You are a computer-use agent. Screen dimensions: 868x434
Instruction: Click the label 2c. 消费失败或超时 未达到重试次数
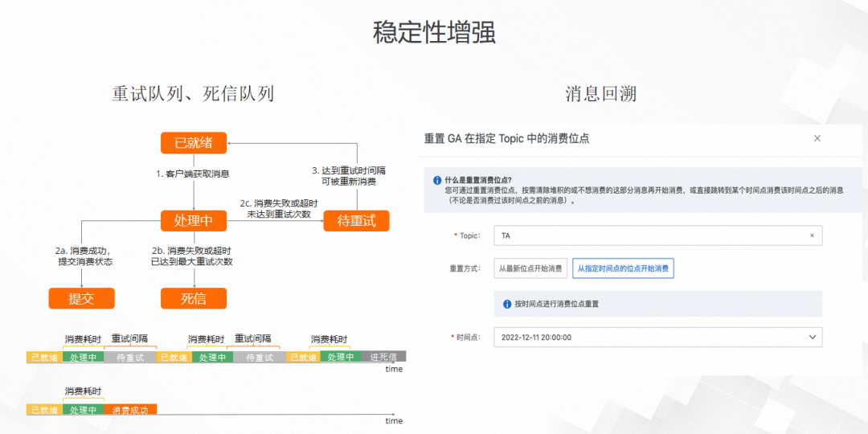[279, 209]
